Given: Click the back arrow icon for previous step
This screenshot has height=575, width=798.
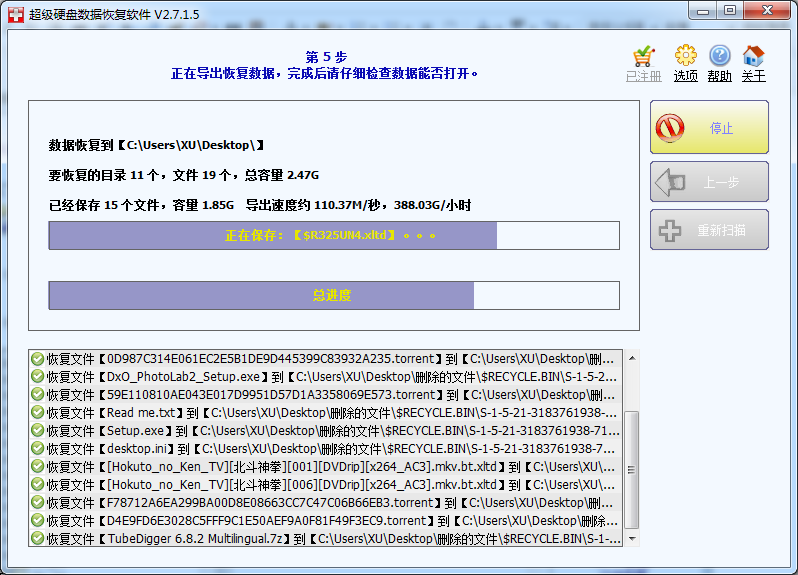Looking at the screenshot, I should click(x=669, y=183).
